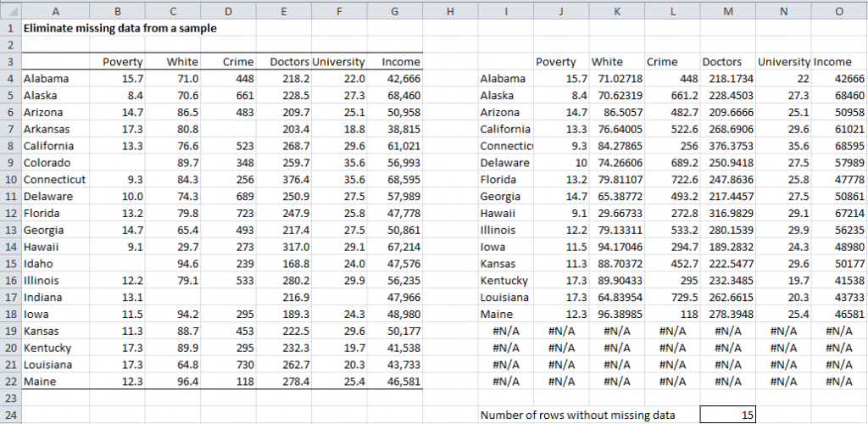Click the empty Poverty cell for Colorado
The image size is (868, 424).
point(117,162)
